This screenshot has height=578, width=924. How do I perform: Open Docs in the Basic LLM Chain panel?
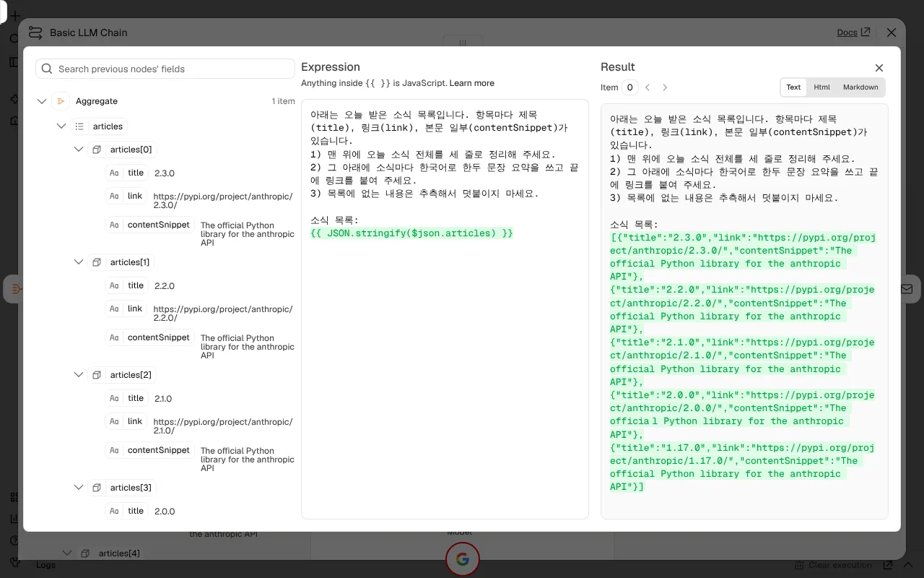point(853,33)
